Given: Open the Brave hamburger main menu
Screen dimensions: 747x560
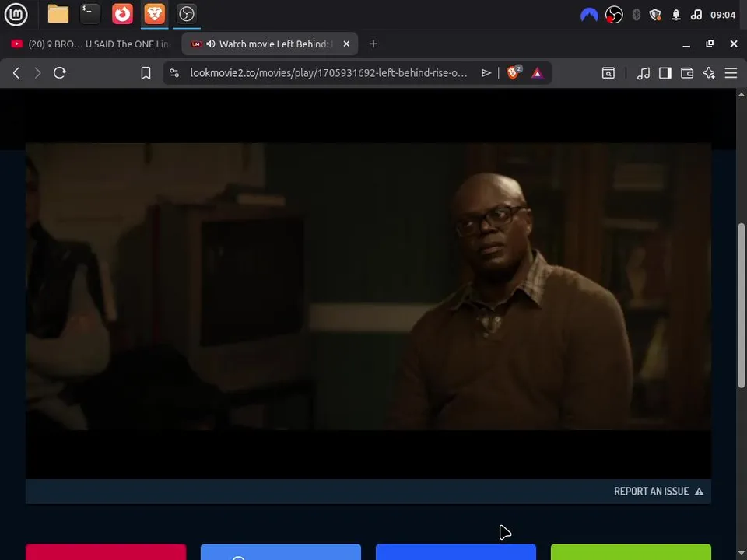Looking at the screenshot, I should 731,73.
